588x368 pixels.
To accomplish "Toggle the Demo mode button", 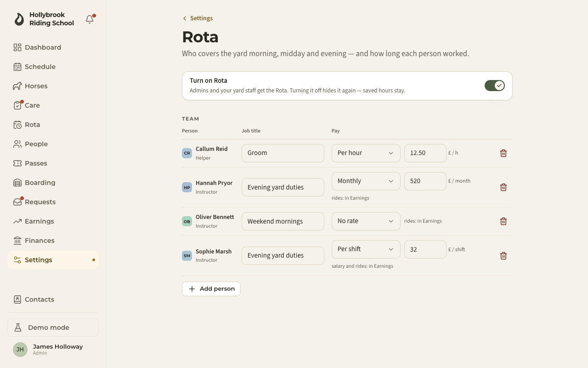I will tap(53, 328).
